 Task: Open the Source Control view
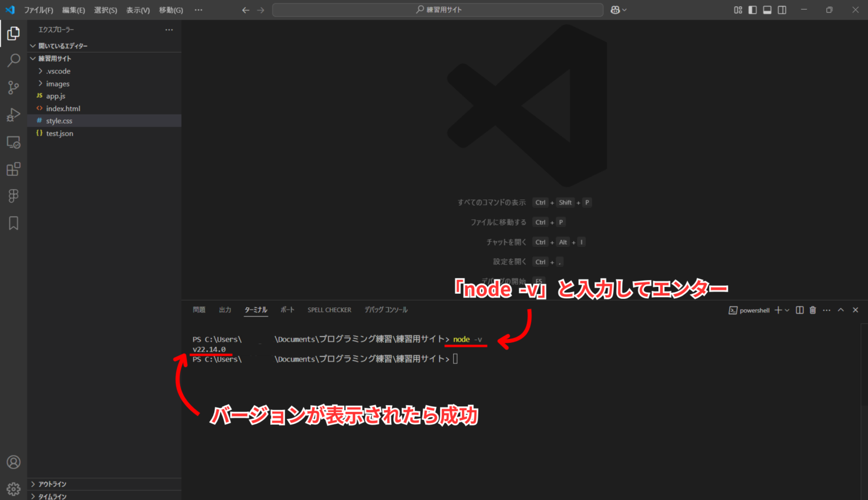click(x=13, y=88)
